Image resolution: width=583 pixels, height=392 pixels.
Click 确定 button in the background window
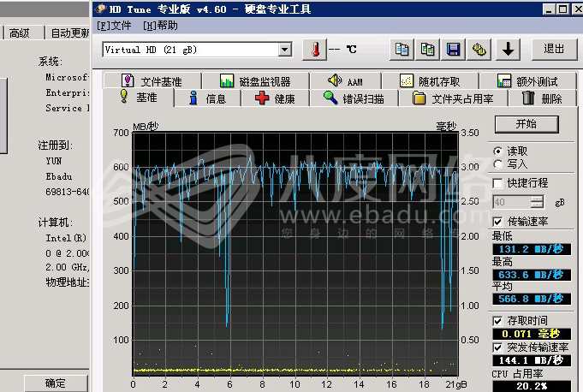tap(57, 383)
